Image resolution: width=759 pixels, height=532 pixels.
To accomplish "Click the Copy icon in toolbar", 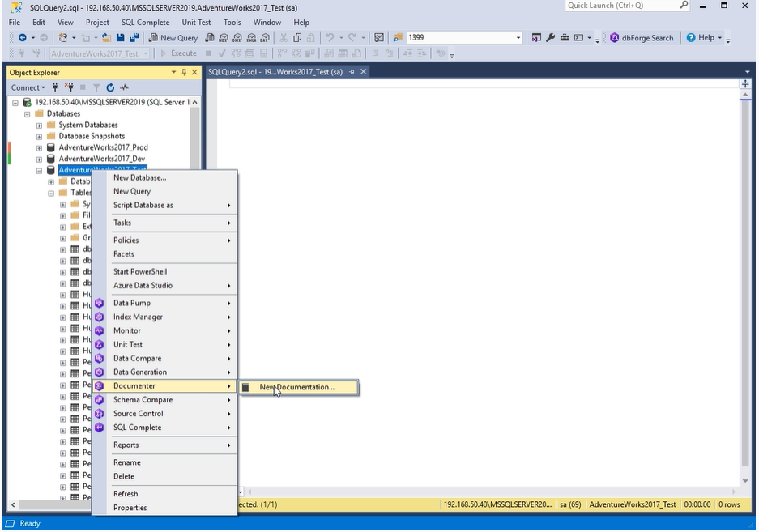I will (297, 38).
